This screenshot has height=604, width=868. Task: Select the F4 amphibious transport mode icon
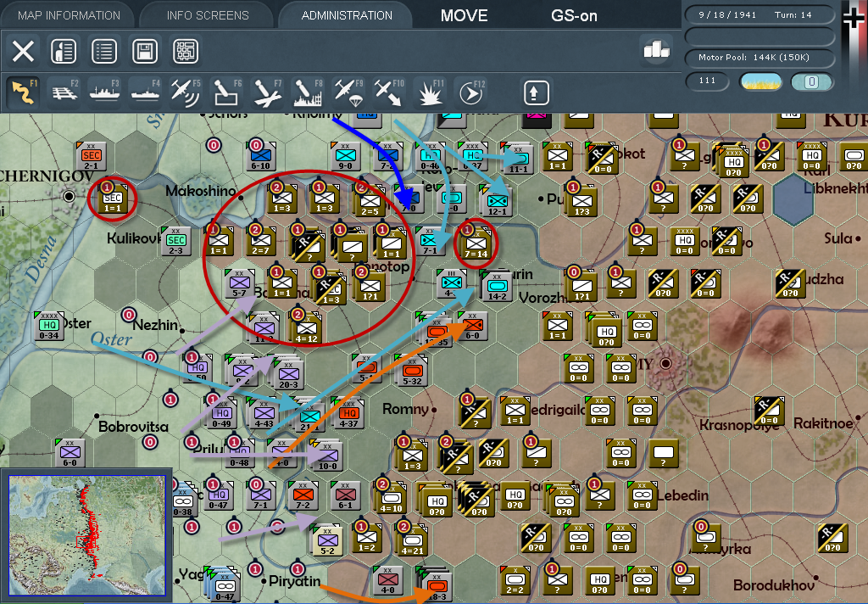tap(146, 92)
